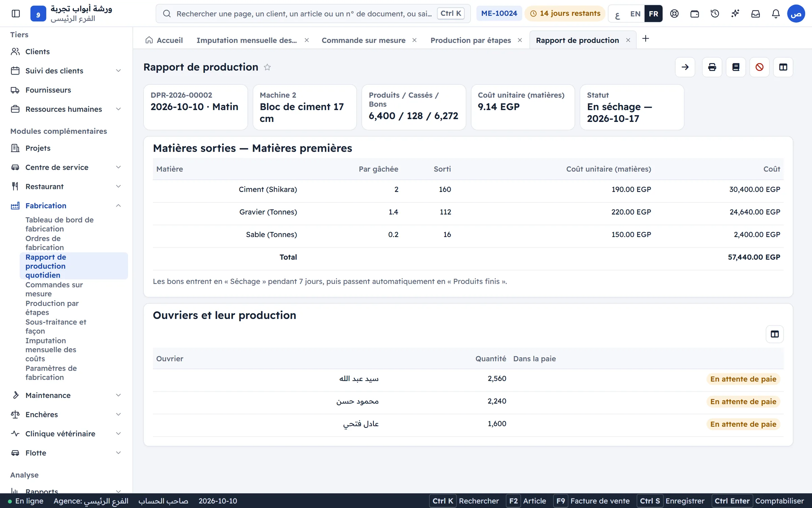Close the Rapport de production tab
This screenshot has width=812, height=508.
(628, 40)
